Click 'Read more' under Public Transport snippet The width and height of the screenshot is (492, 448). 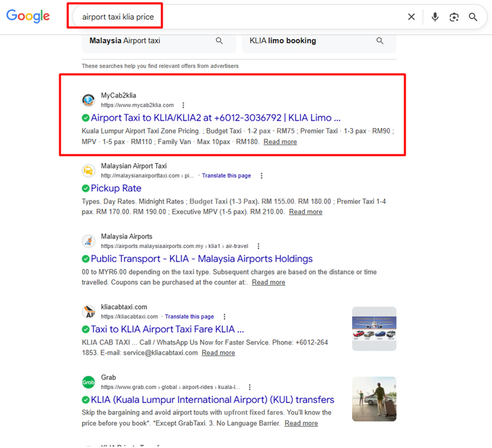pos(269,282)
